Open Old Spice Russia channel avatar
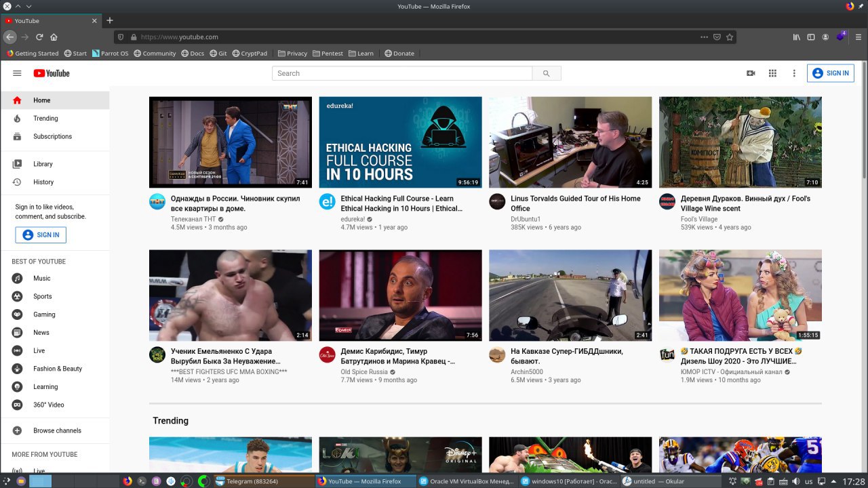Viewport: 868px width, 488px height. 328,354
